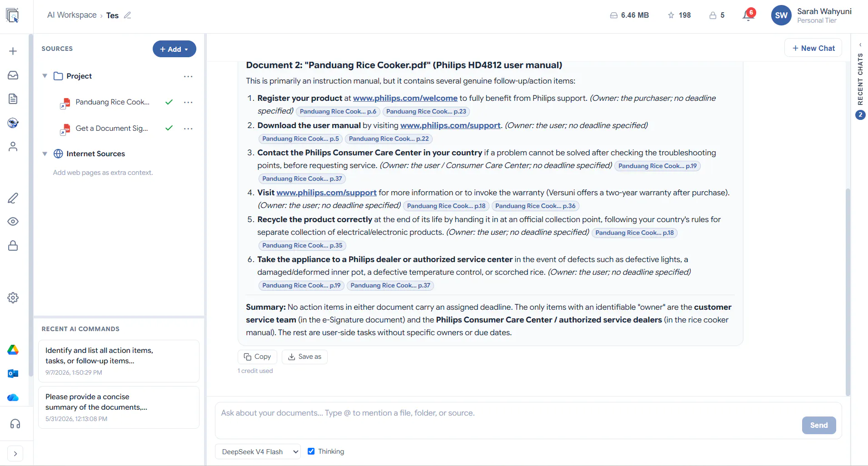Click the storage 6.46 MB indicator

click(x=629, y=15)
